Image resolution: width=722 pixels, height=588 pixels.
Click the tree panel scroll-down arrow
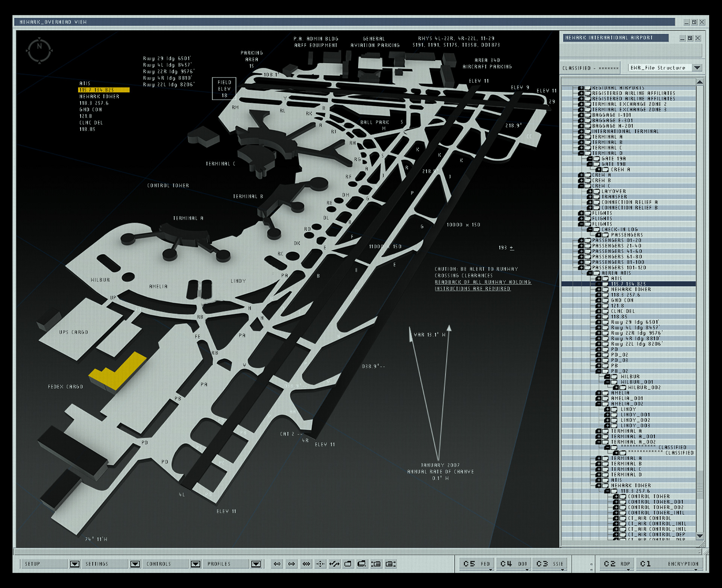tap(699, 536)
